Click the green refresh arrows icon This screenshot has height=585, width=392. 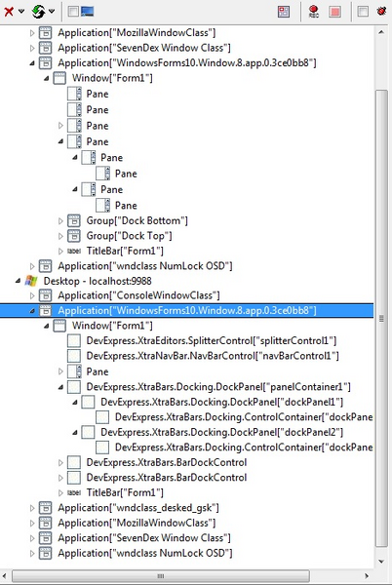pyautogui.click(x=38, y=11)
